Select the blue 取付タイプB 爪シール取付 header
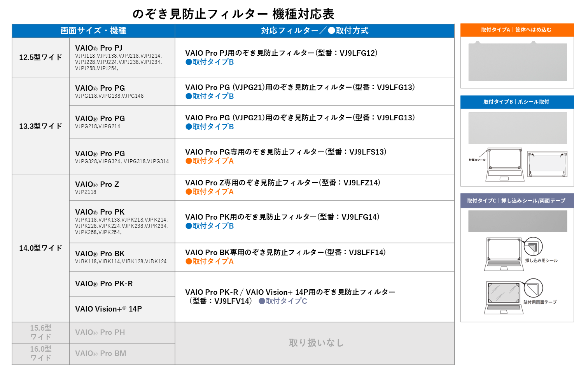This screenshot has width=588, height=368. 517,102
